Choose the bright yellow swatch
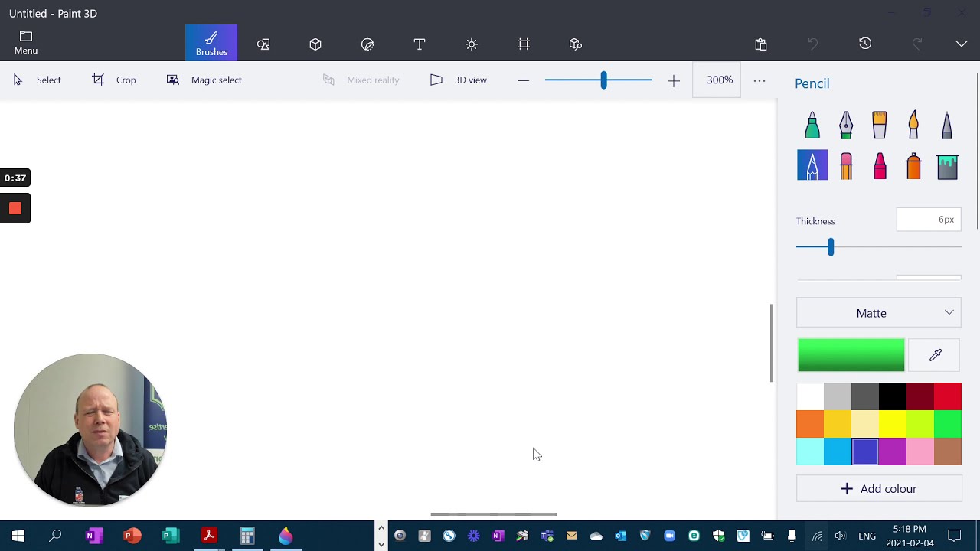The image size is (980, 551). 893,424
